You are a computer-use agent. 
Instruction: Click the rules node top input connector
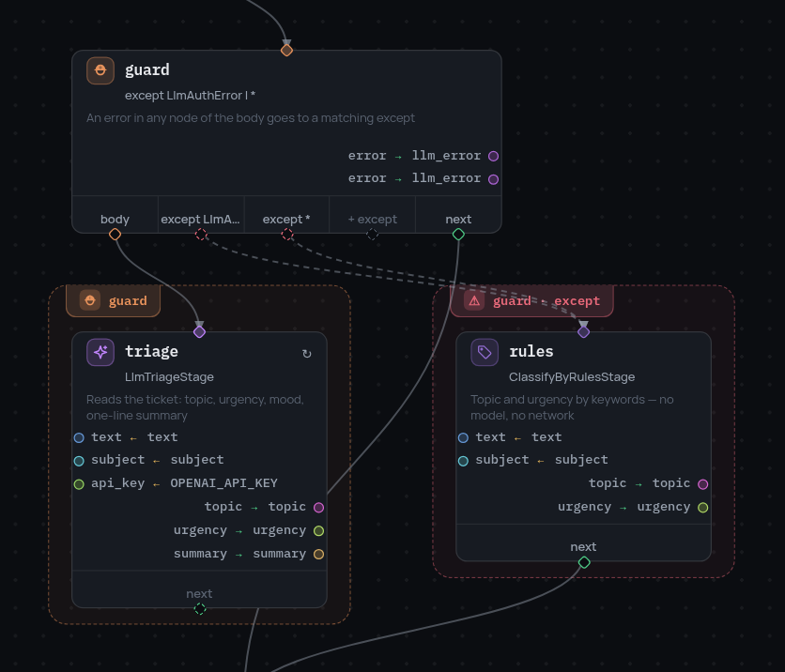(583, 331)
